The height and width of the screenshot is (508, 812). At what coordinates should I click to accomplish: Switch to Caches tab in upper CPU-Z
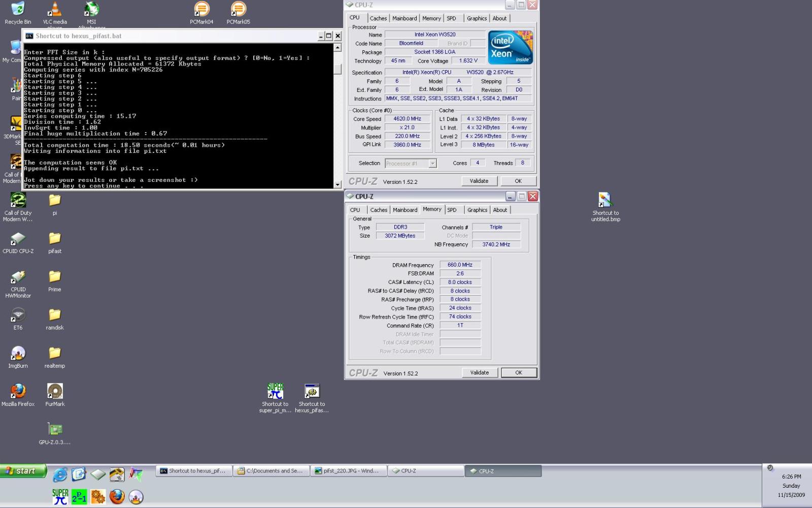click(378, 18)
